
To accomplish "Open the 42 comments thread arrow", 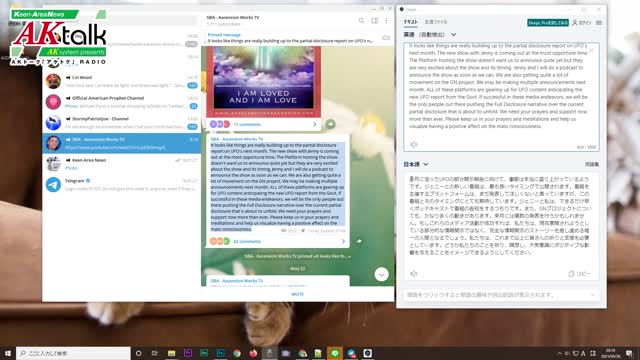I will pyautogui.click(x=343, y=241).
